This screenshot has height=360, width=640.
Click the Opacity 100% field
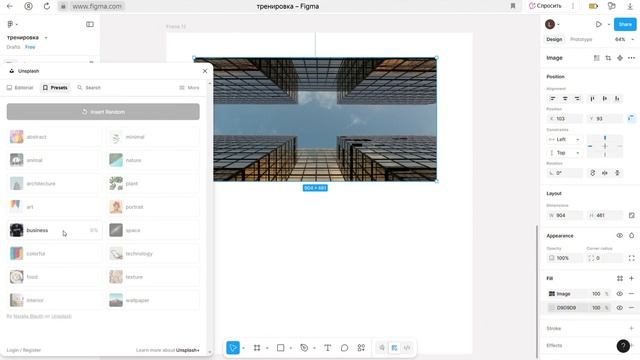click(565, 258)
